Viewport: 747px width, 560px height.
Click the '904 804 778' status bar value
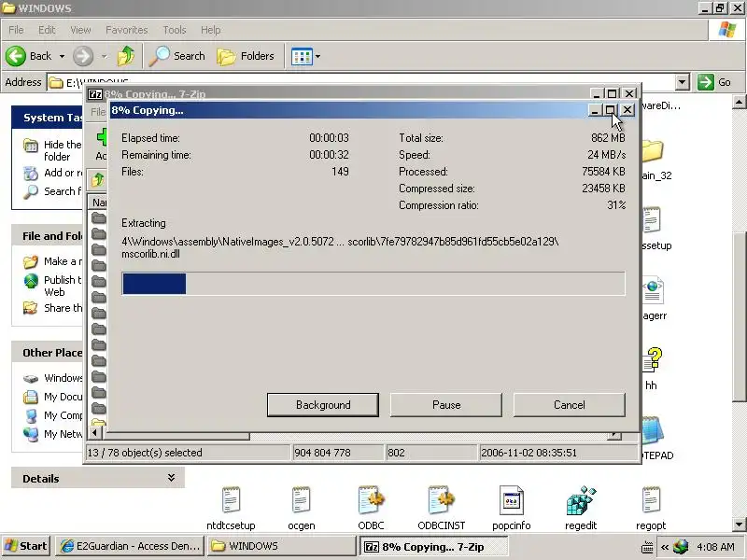pyautogui.click(x=322, y=453)
